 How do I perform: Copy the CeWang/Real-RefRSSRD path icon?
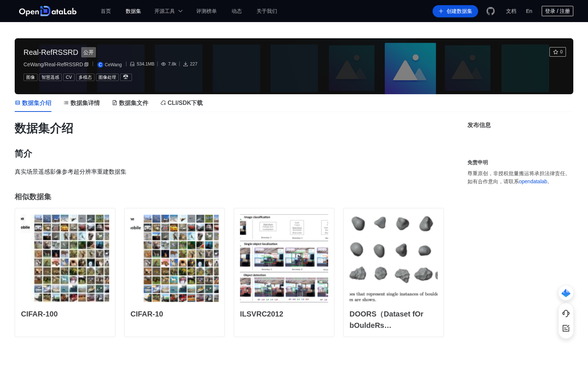pyautogui.click(x=86, y=64)
